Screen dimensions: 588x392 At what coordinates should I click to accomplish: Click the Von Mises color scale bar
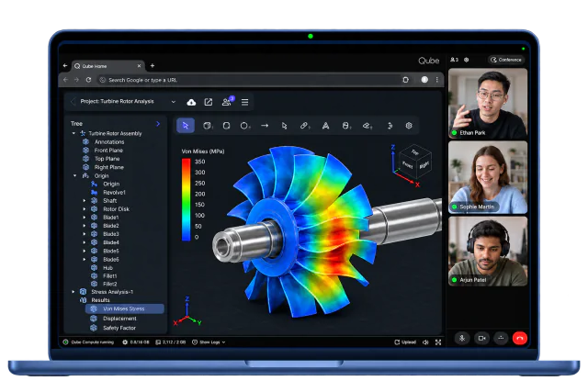pyautogui.click(x=186, y=199)
